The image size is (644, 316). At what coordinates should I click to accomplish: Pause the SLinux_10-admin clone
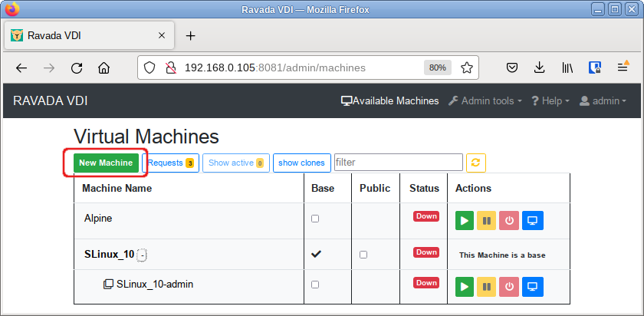pyautogui.click(x=487, y=287)
